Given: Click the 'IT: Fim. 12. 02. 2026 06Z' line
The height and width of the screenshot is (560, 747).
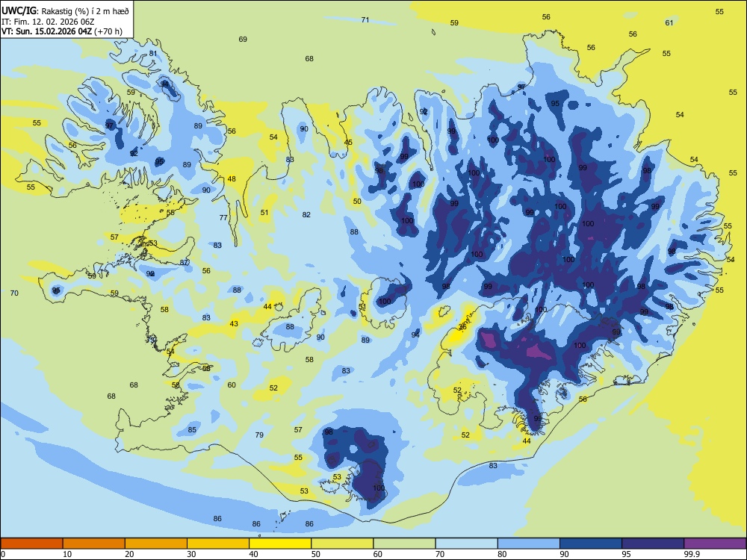Looking at the screenshot, I should (48, 22).
